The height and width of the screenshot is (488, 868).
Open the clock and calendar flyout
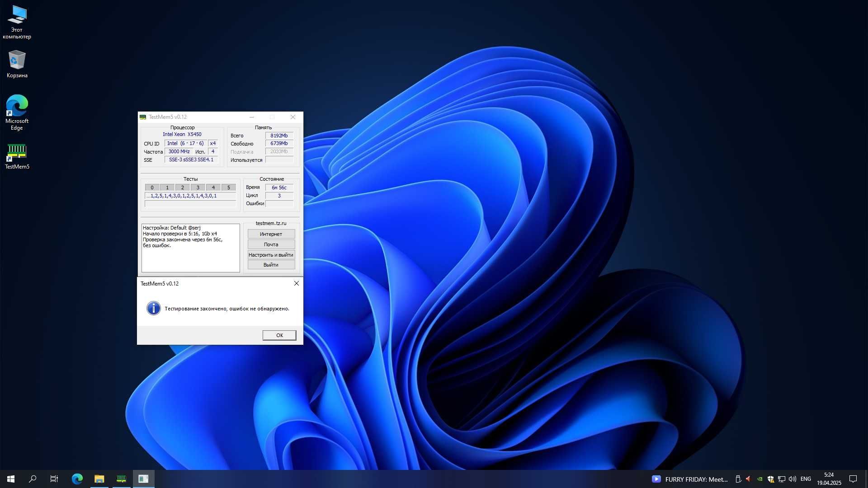[829, 479]
